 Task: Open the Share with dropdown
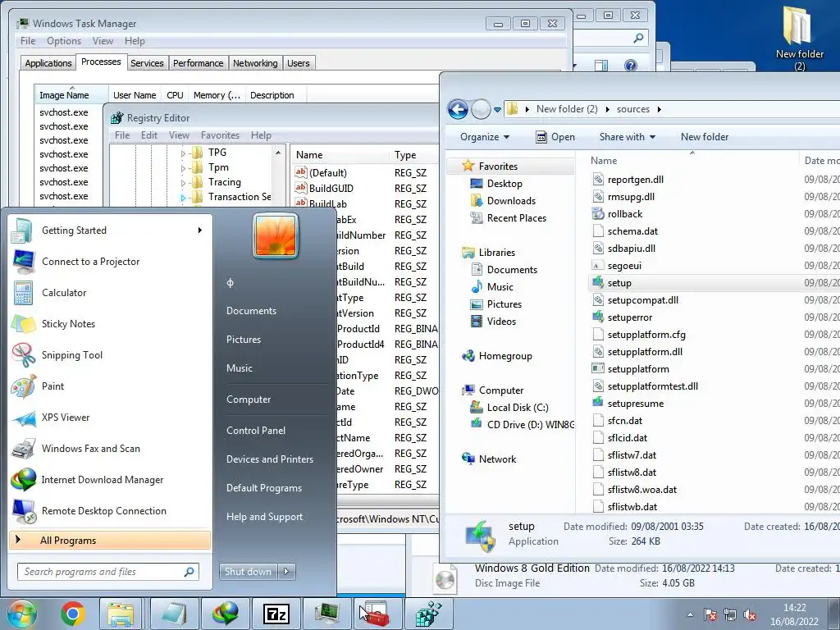628,137
